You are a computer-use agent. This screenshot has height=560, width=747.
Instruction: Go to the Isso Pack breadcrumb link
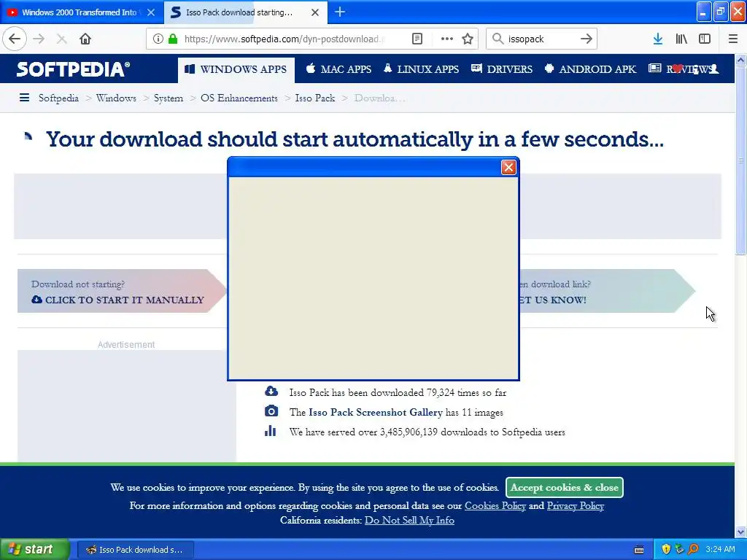pyautogui.click(x=315, y=98)
